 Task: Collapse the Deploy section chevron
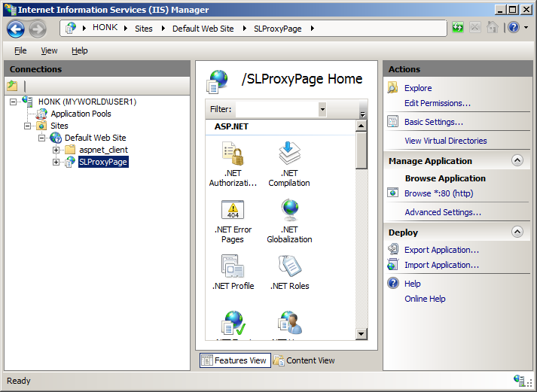tap(517, 232)
